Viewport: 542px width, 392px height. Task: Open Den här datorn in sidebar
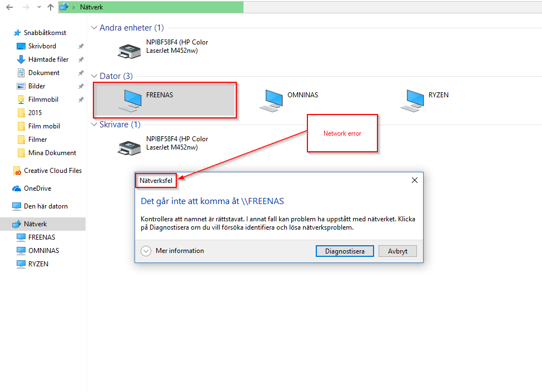[46, 206]
